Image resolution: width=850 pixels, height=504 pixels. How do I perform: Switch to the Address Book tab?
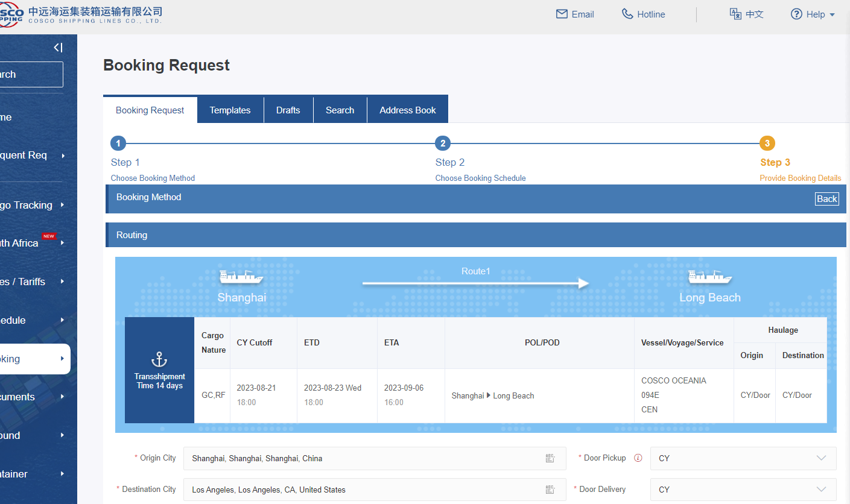[x=408, y=110]
